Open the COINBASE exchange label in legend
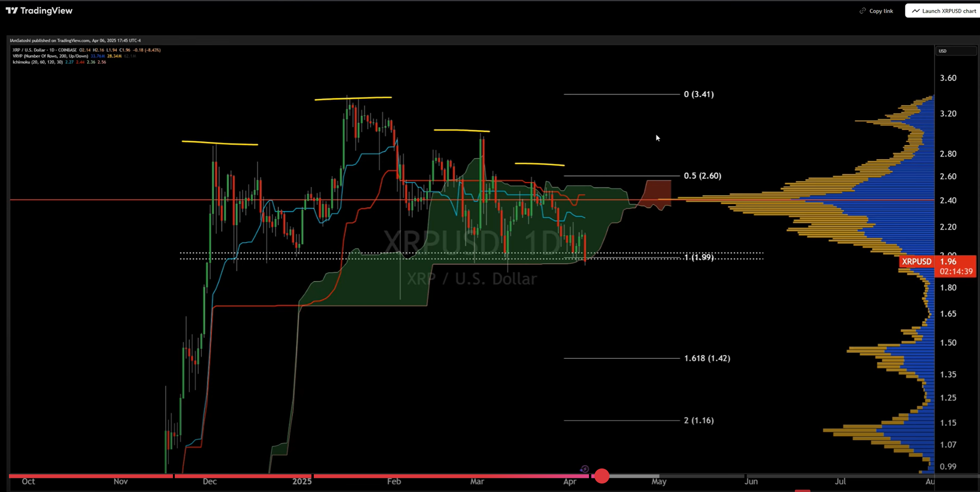This screenshot has width=980, height=492. [67, 50]
